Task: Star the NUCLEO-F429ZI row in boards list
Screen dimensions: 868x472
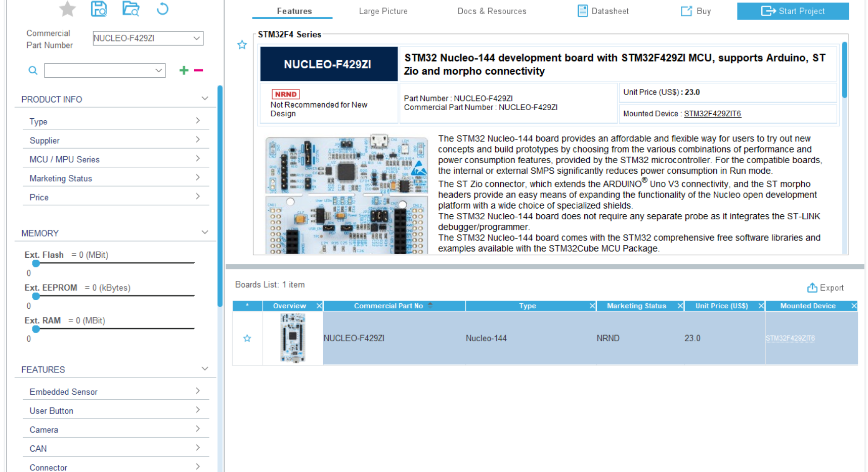Action: (247, 338)
